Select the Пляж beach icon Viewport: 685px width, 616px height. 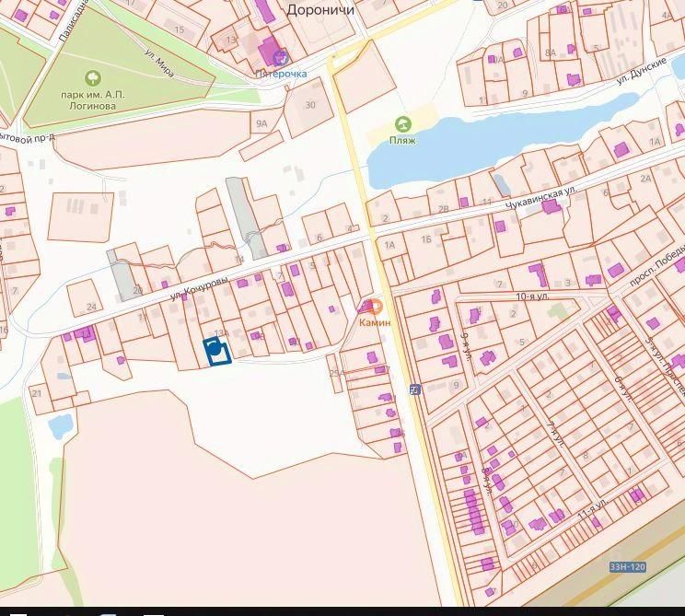click(402, 124)
